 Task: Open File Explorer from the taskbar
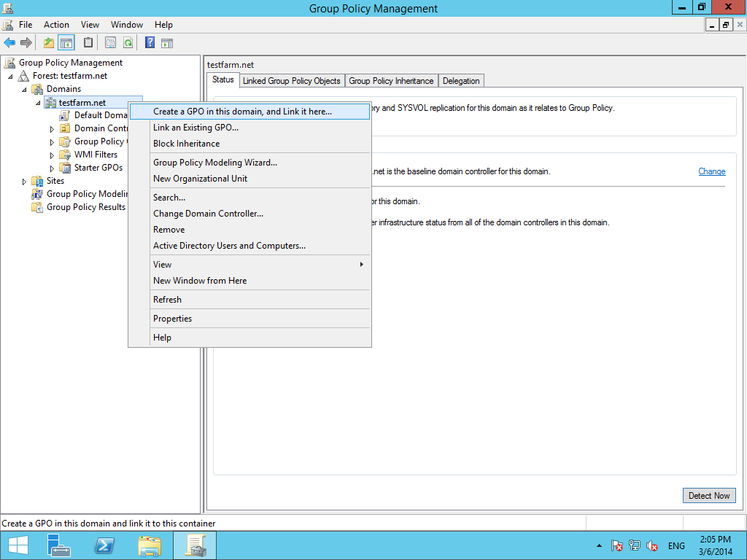pos(150,545)
